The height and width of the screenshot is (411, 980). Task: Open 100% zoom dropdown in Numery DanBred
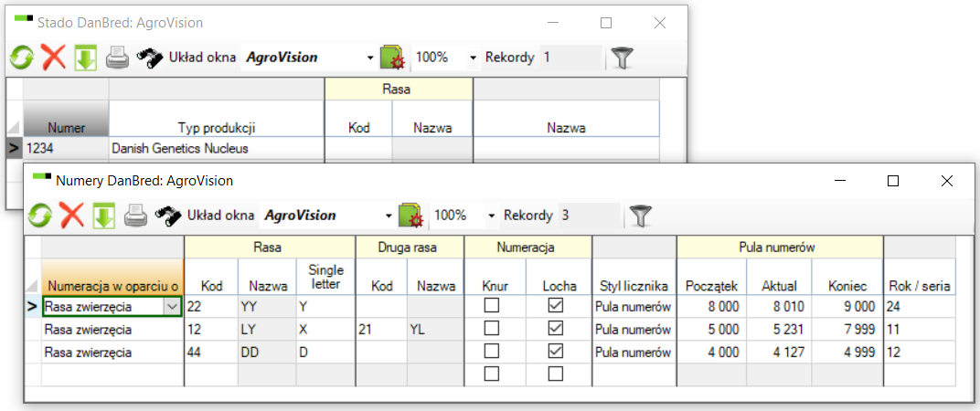click(x=491, y=216)
